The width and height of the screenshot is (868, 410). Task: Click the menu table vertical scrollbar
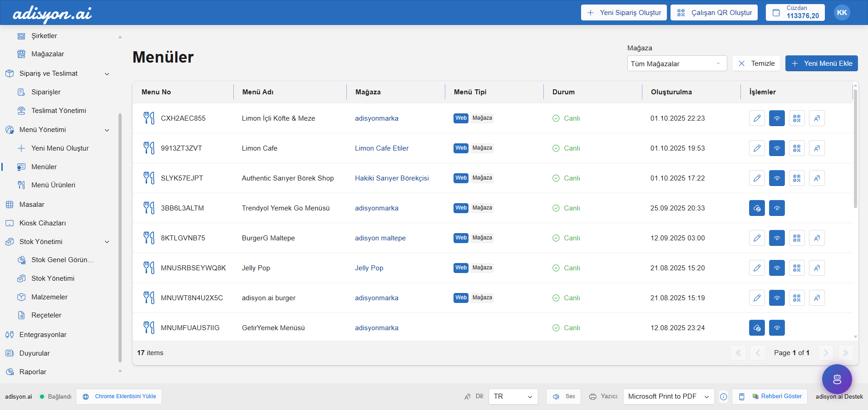[x=855, y=150]
